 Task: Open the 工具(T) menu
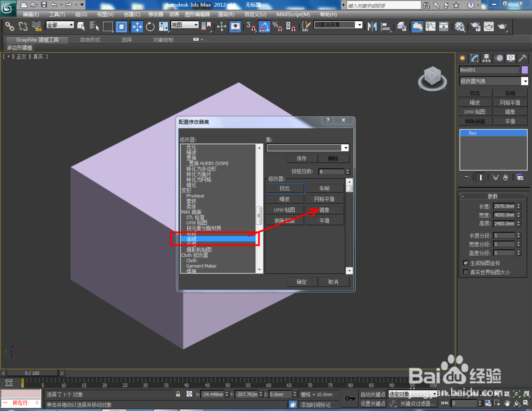point(57,14)
